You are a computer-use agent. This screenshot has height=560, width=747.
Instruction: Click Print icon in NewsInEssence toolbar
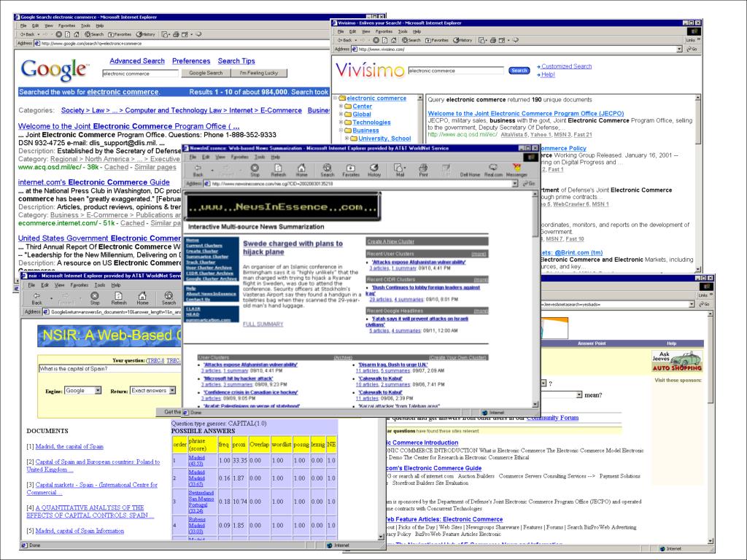[x=423, y=168]
